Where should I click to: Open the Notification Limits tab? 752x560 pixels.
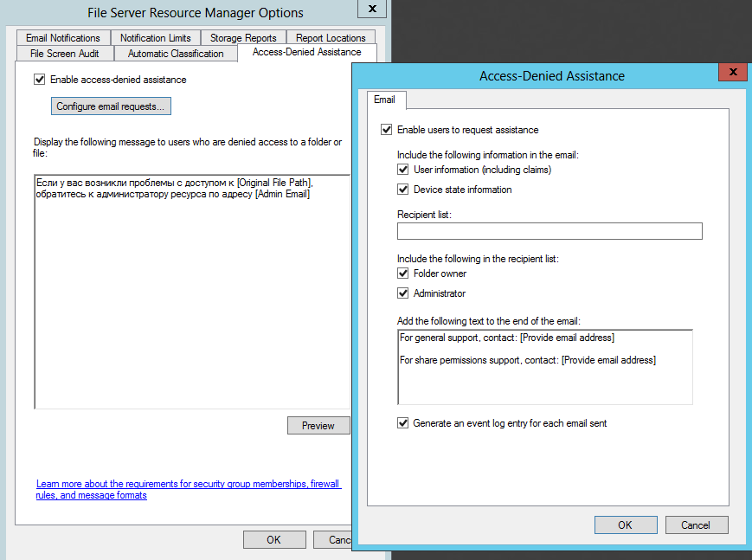pos(156,38)
